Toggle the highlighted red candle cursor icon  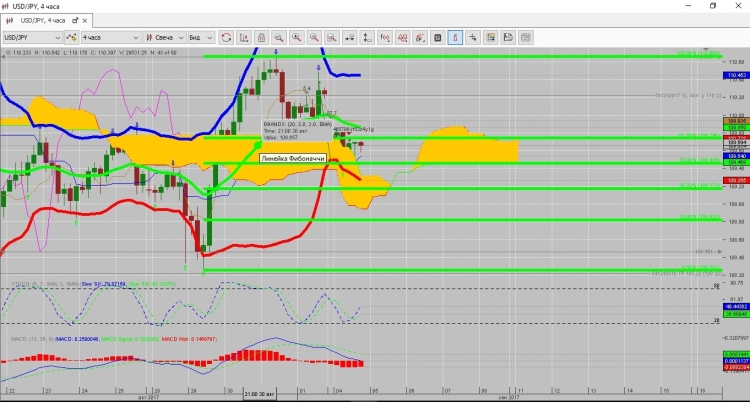coord(455,37)
